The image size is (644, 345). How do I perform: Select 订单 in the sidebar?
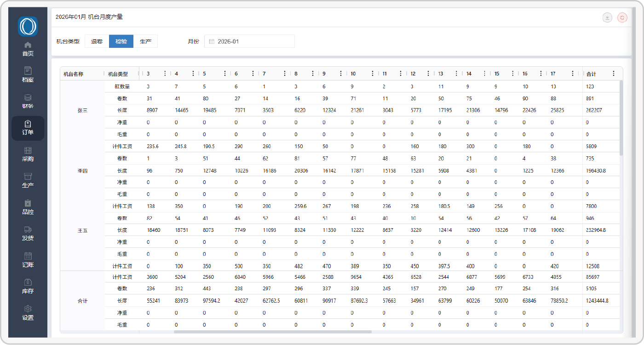point(28,128)
